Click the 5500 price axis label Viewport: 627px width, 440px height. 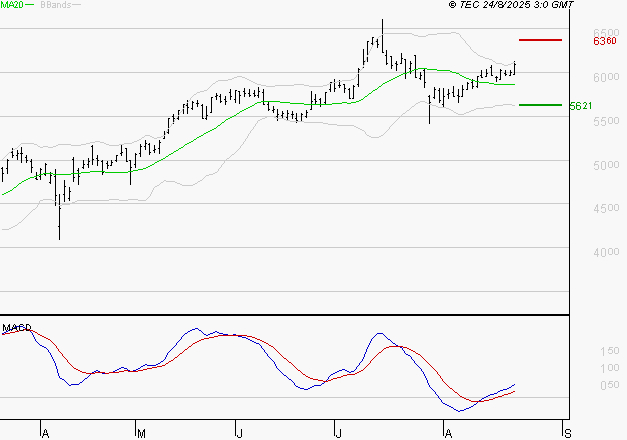pos(606,121)
